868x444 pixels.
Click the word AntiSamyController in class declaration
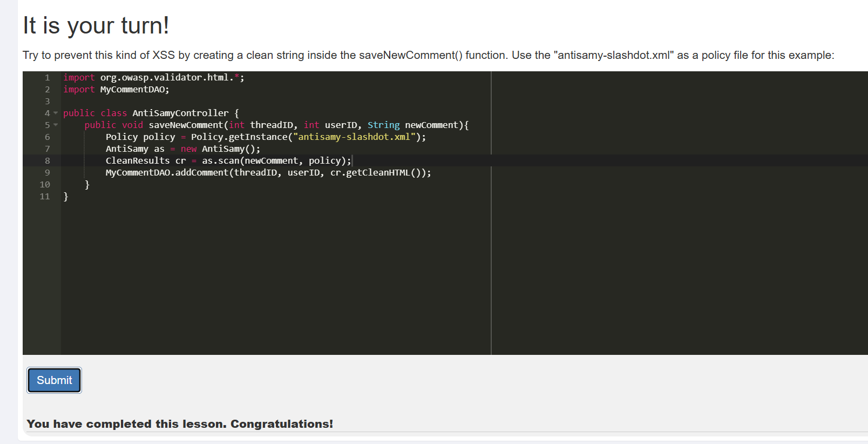point(180,113)
